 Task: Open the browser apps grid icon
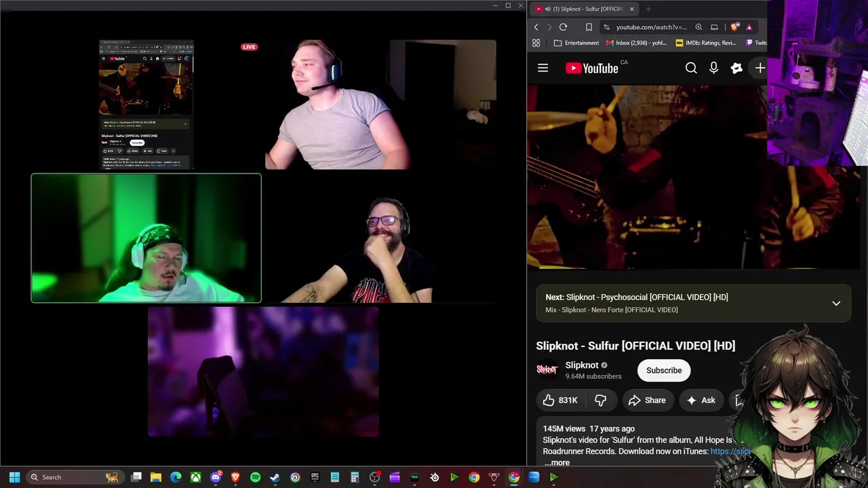point(536,43)
